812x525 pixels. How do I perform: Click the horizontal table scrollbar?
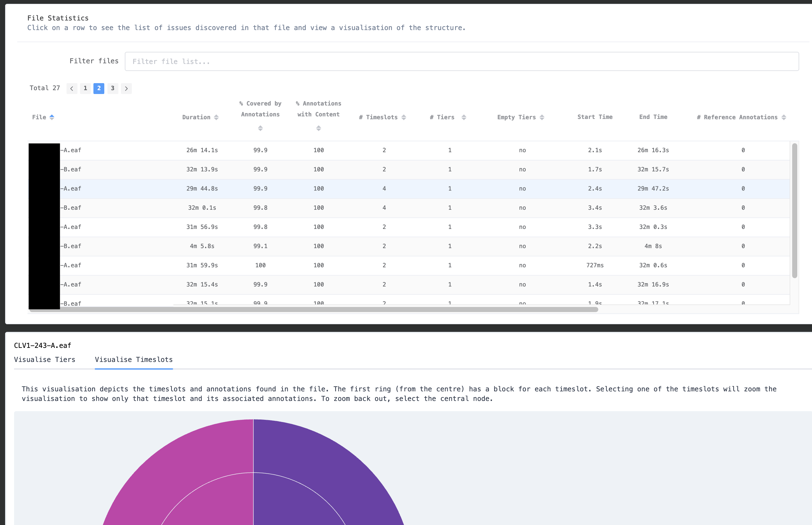coord(314,310)
